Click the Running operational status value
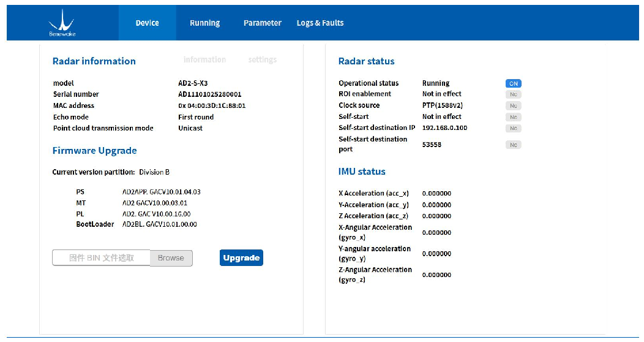Screen dimensions: 644x342 click(x=436, y=83)
